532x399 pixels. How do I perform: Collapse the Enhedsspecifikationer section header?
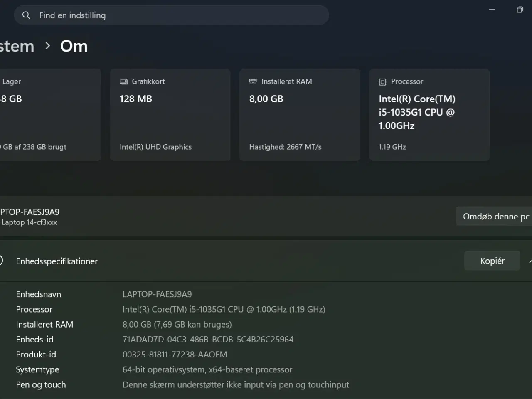(x=57, y=261)
